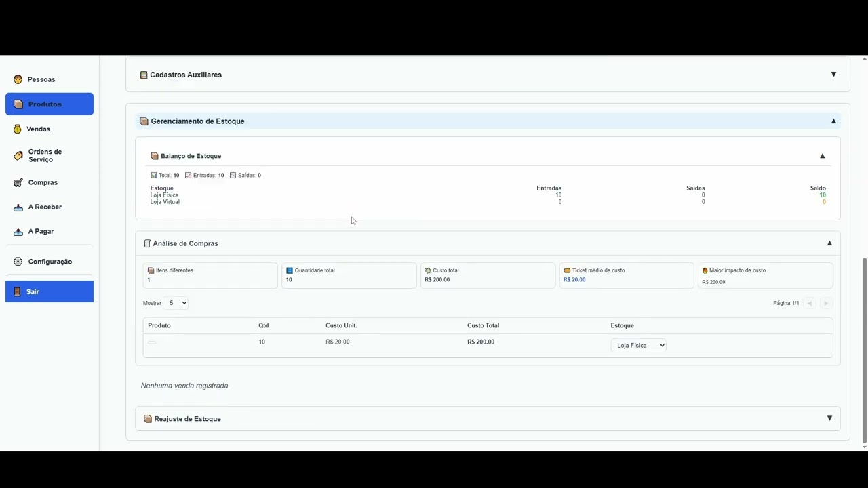This screenshot has height=488, width=868.
Task: Click the product placeholder in table row
Action: coord(152,342)
